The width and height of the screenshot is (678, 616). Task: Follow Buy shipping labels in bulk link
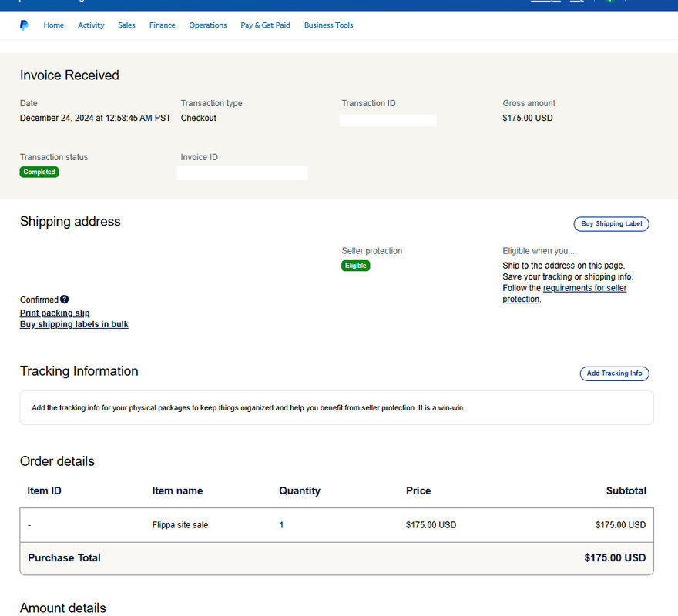pyautogui.click(x=74, y=324)
